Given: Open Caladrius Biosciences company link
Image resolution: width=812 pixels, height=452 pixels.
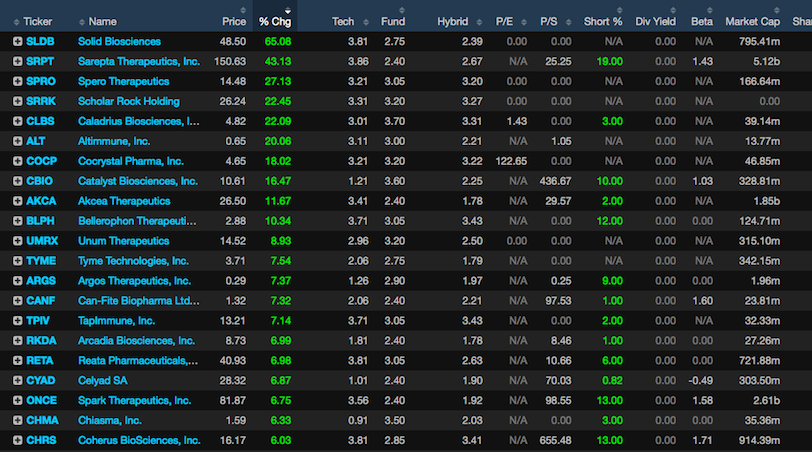Looking at the screenshot, I should click(138, 121).
